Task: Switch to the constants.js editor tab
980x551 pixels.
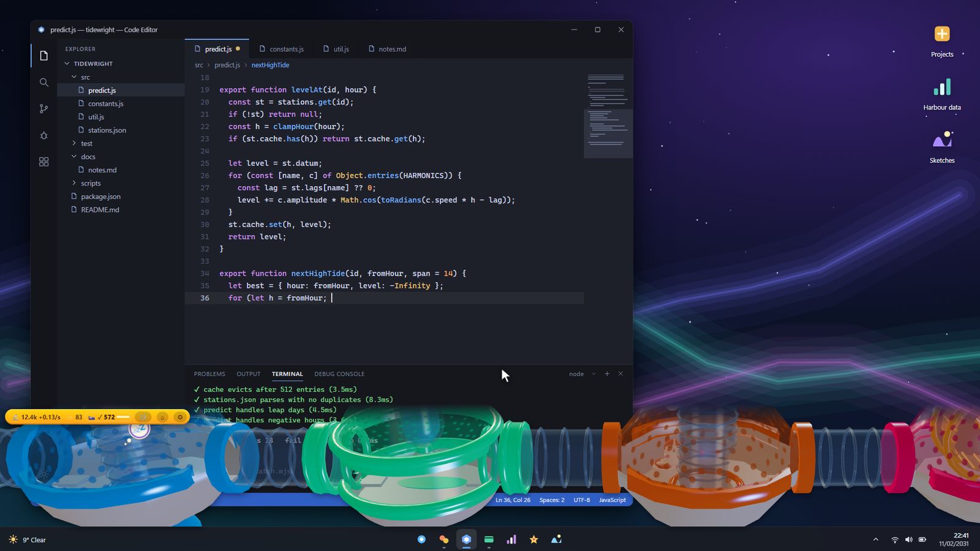Action: [x=281, y=49]
